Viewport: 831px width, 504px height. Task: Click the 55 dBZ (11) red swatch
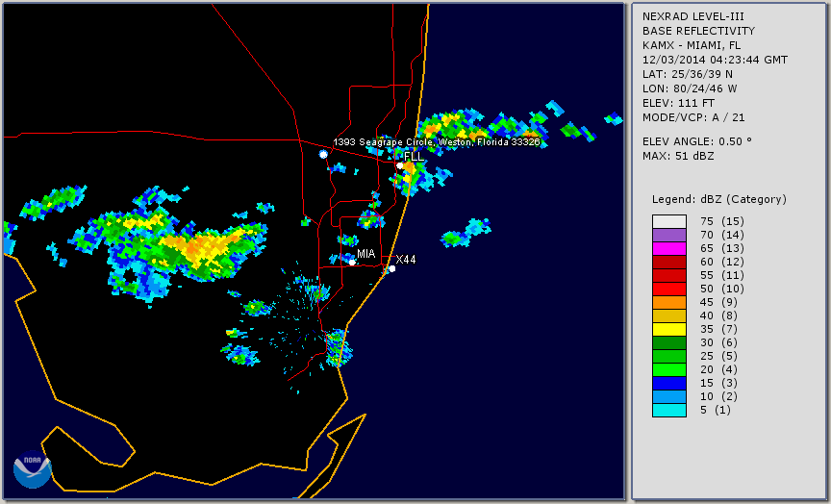pos(669,276)
